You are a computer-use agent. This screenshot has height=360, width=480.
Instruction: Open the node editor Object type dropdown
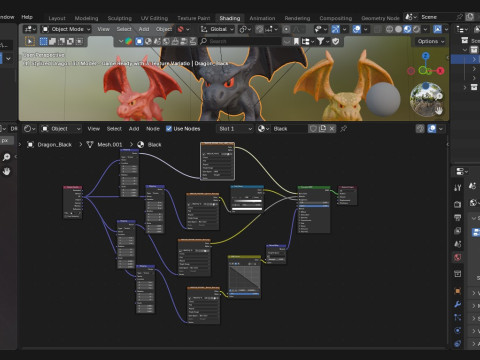click(61, 129)
